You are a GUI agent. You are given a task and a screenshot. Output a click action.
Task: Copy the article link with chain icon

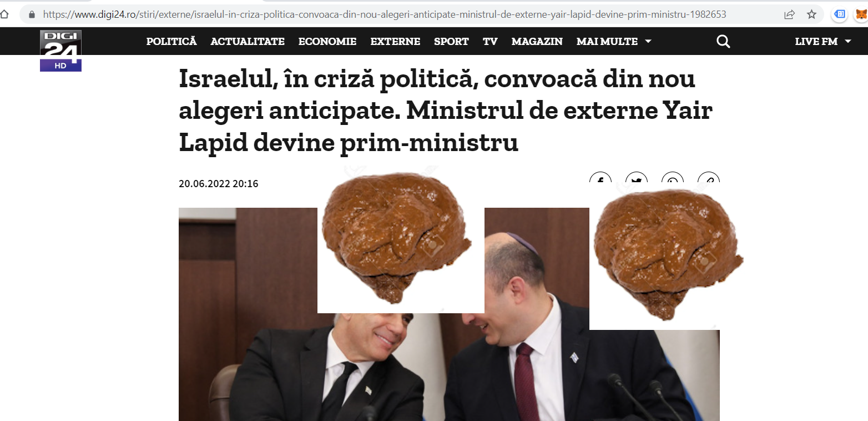[x=709, y=178]
